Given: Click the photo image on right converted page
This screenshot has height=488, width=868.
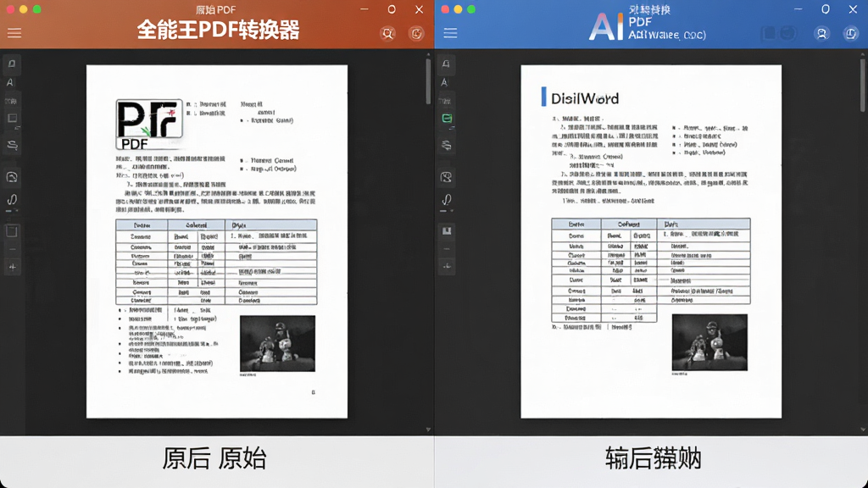Looking at the screenshot, I should (x=709, y=342).
